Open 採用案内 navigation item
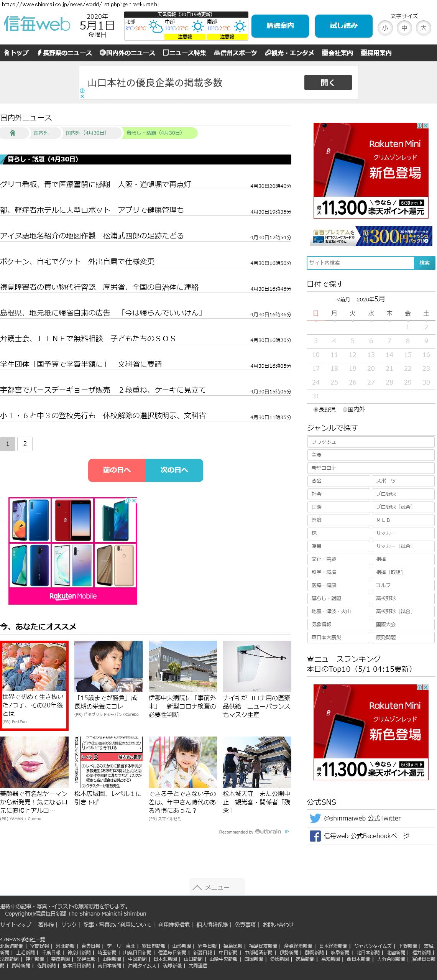The width and height of the screenshot is (437, 980). [x=376, y=53]
